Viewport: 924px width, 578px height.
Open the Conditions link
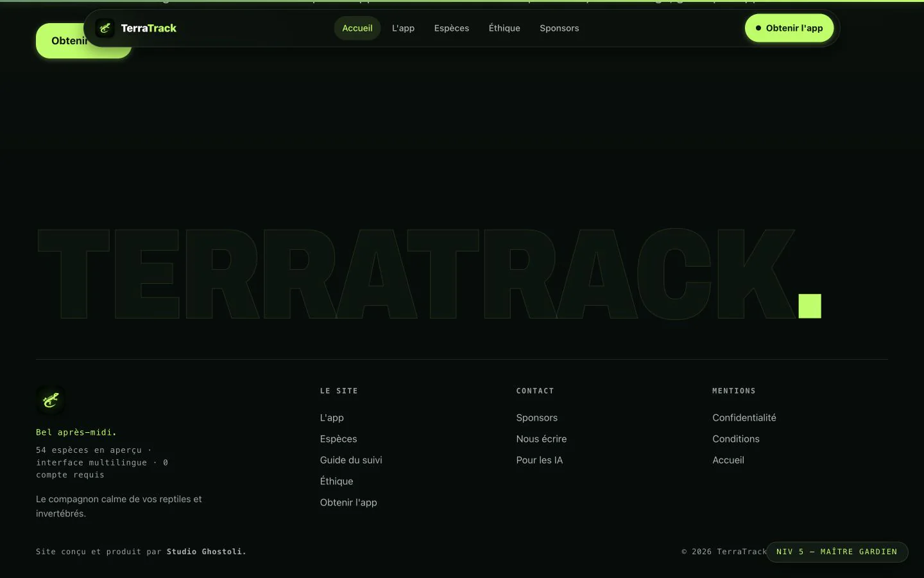point(736,439)
